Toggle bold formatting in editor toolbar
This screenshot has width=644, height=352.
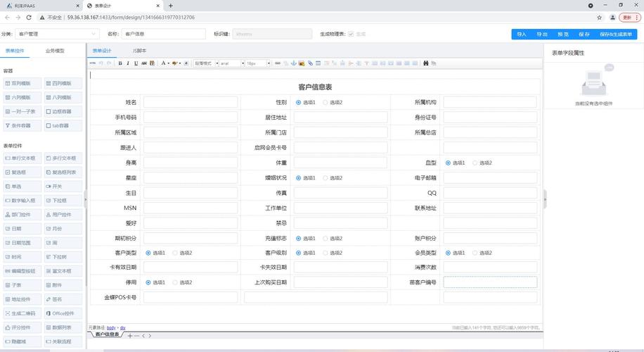pyautogui.click(x=120, y=63)
